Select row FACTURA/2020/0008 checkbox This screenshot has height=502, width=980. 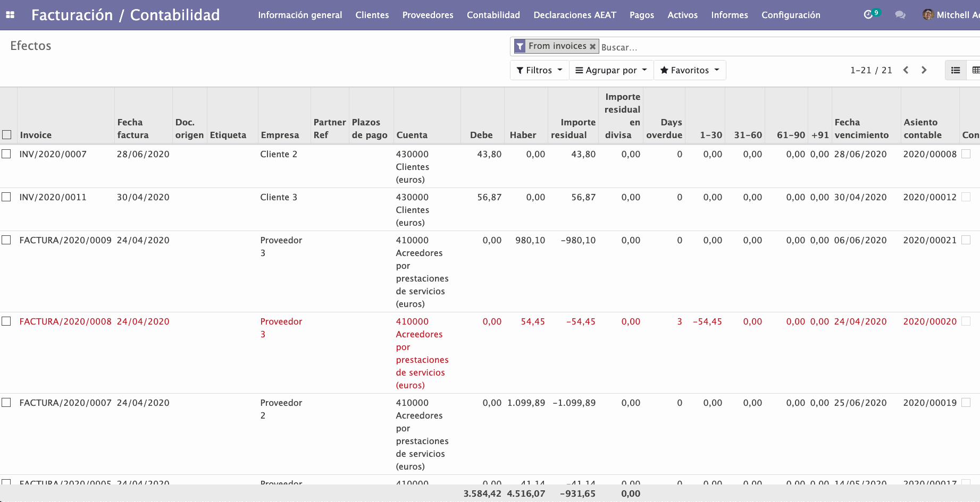pos(6,321)
